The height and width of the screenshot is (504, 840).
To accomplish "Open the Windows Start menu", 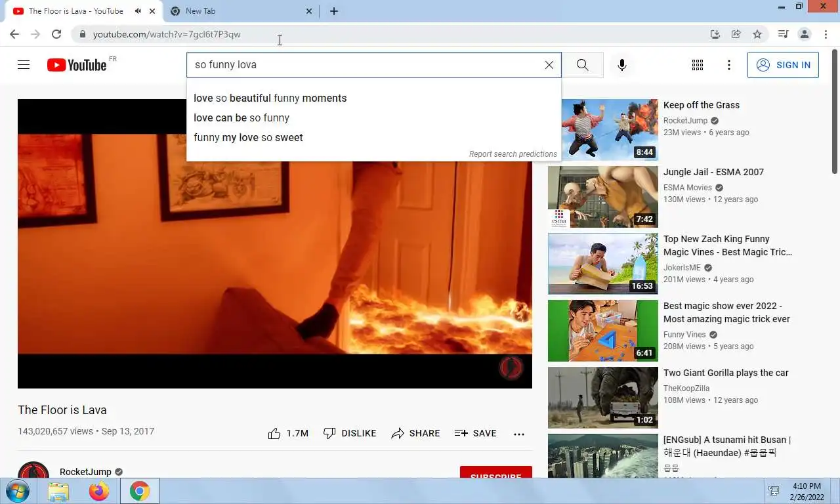I will tap(18, 491).
